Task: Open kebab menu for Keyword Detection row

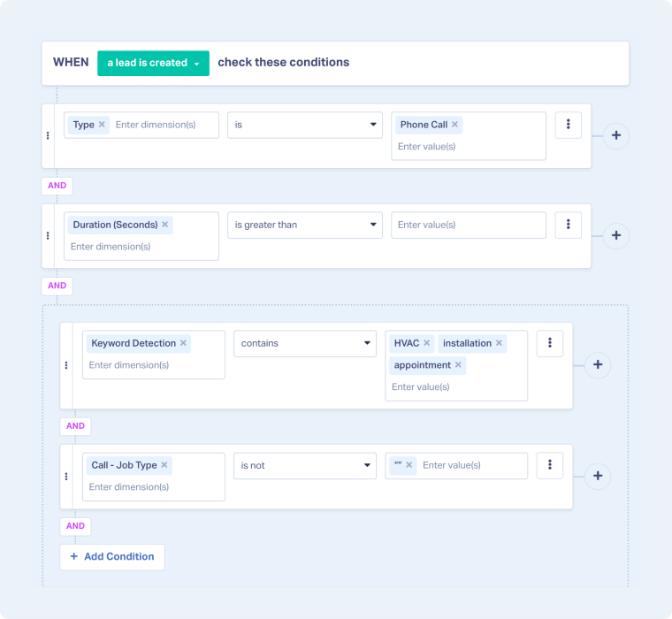Action: pos(550,343)
